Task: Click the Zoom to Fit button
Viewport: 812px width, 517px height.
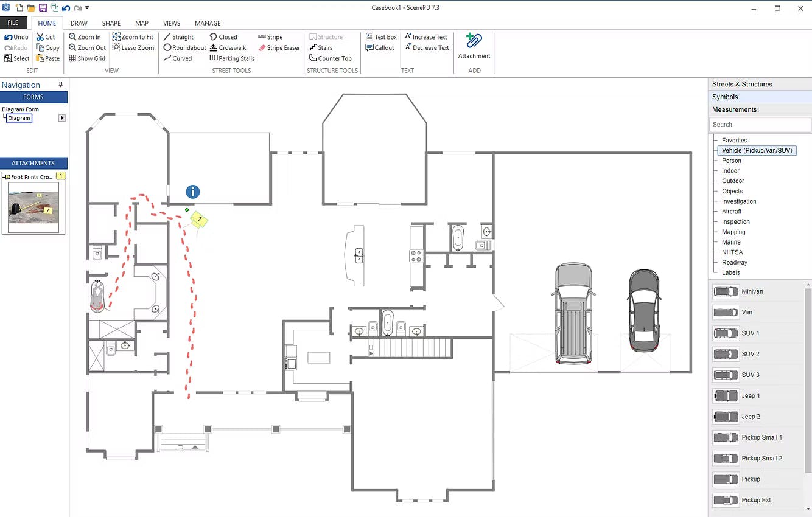Action: pos(133,37)
